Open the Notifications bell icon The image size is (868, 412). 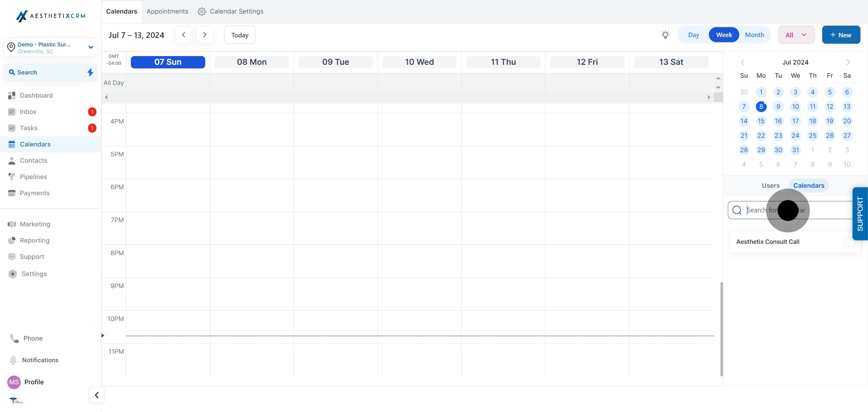click(x=13, y=360)
